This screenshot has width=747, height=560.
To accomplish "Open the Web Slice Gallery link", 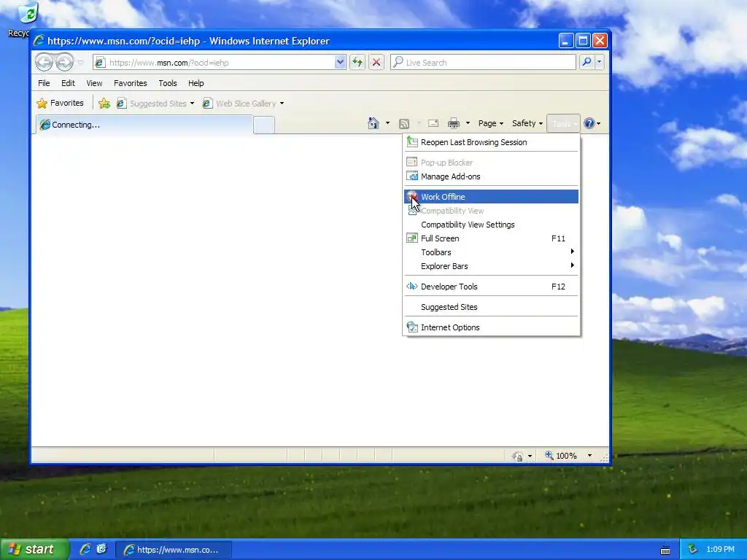I will click(239, 104).
